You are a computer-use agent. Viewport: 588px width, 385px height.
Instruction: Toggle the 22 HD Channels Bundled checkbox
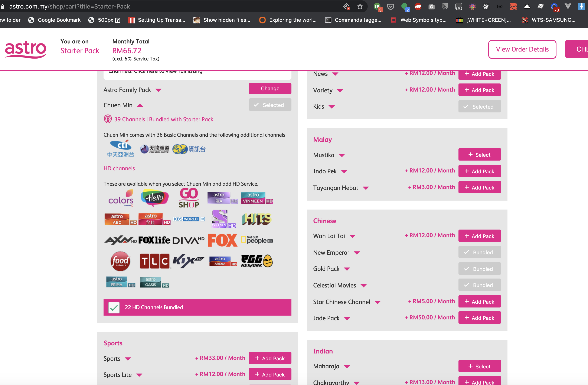tap(114, 307)
